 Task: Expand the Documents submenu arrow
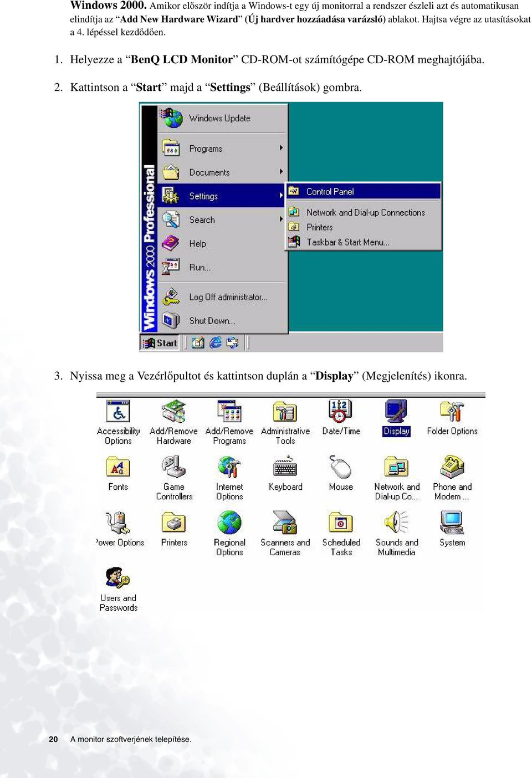point(281,172)
